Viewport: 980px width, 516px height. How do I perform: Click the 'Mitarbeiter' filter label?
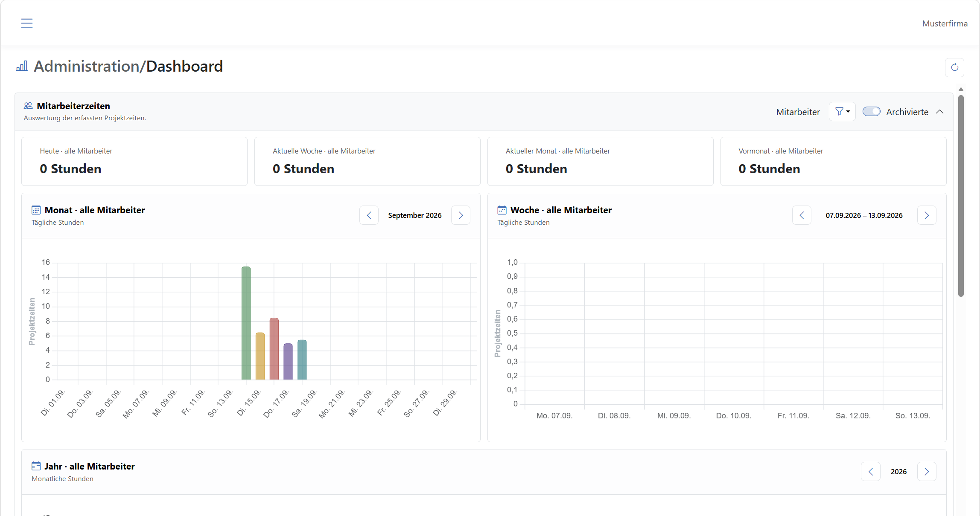(x=798, y=112)
